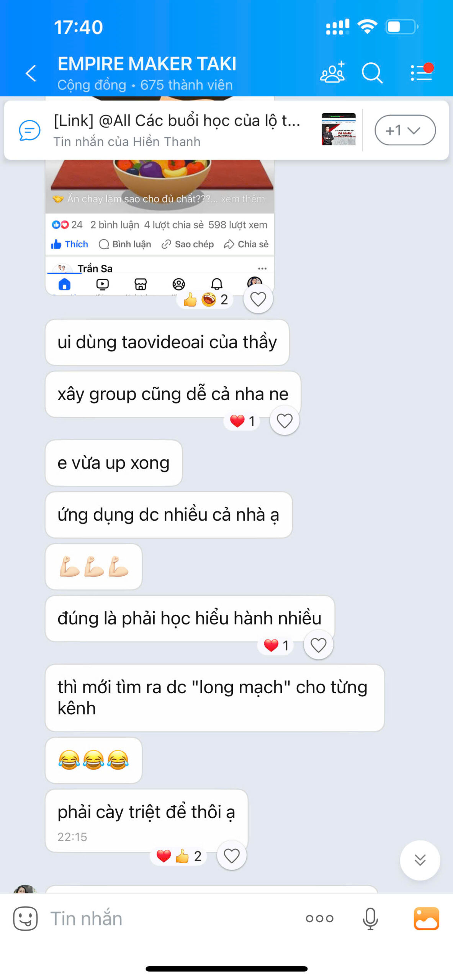
Task: Expand the +1 pinned messages dropdown
Action: pyautogui.click(x=405, y=130)
